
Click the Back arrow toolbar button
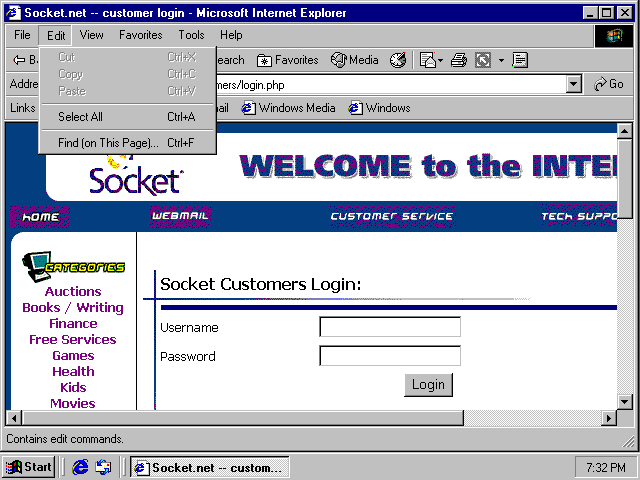click(24, 60)
